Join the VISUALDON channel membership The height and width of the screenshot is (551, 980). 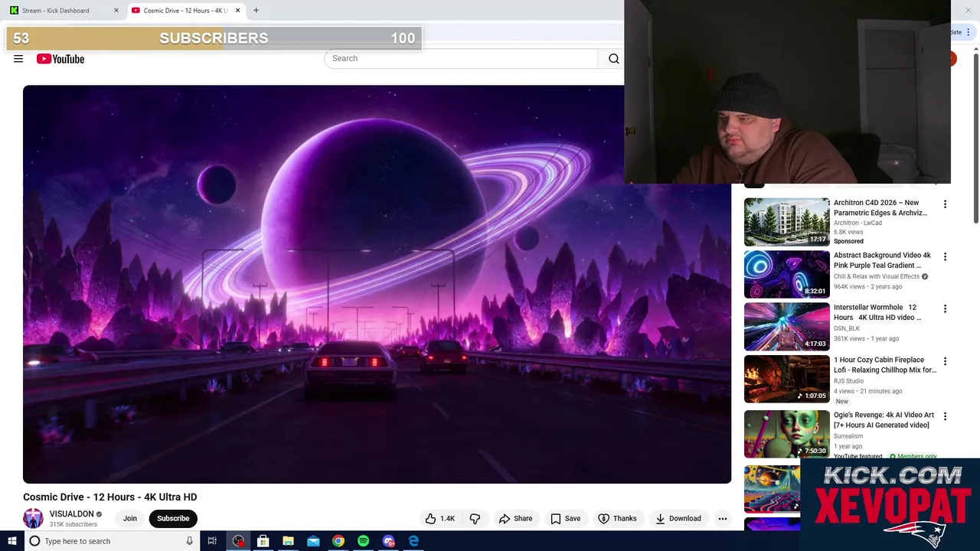point(130,518)
